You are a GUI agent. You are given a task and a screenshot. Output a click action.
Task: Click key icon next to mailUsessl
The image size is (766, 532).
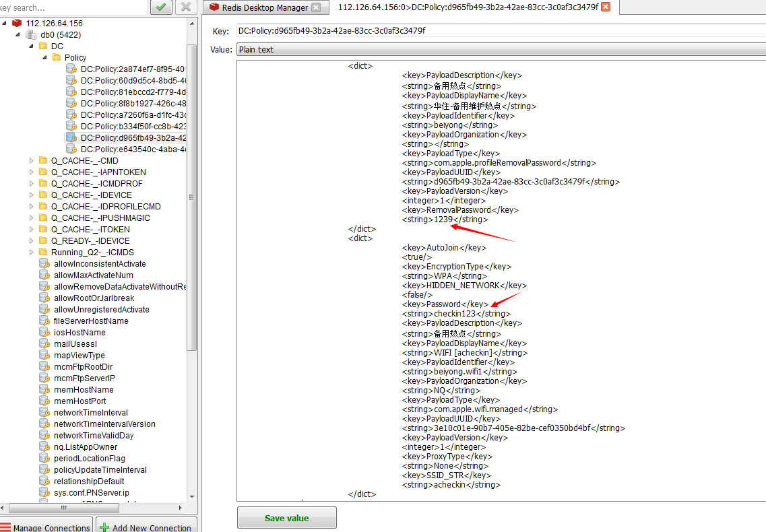pyautogui.click(x=44, y=343)
